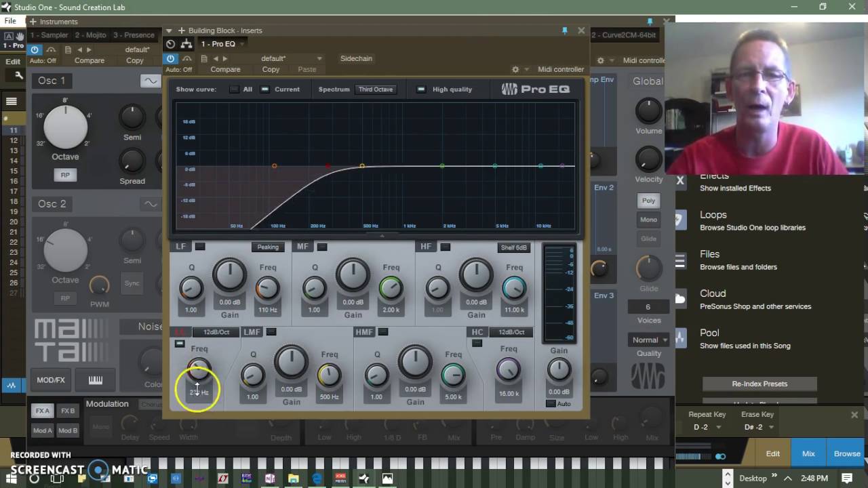Screen dimensions: 868x488
Task: Click the Sidechain button
Action: click(x=356, y=58)
